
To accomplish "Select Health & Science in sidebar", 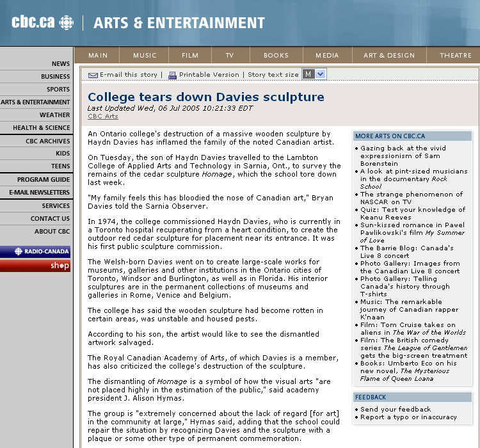I will (x=42, y=128).
